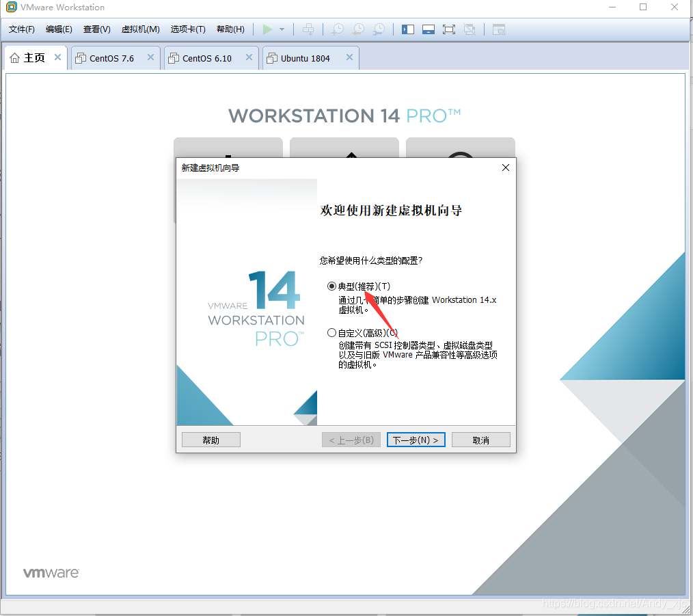Close the 新建虚拟机向导 dialog
This screenshot has height=616, width=693.
(506, 168)
